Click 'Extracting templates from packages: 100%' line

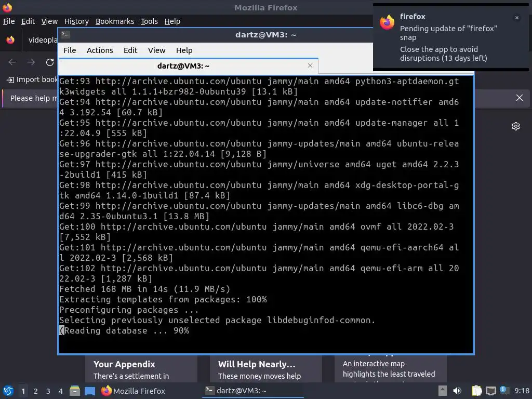[163, 299]
